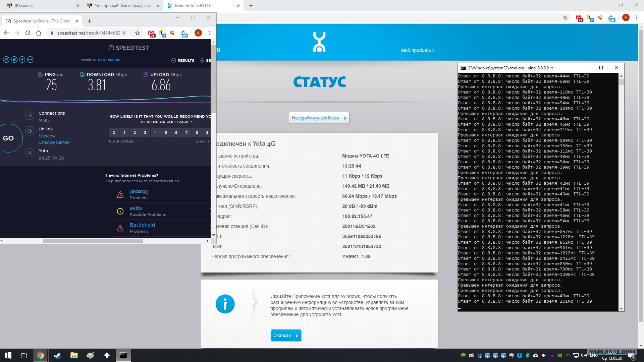Image resolution: width=644 pixels, height=362 pixels.
Task: Reload the Speedtest page
Action: pyautogui.click(x=28, y=33)
